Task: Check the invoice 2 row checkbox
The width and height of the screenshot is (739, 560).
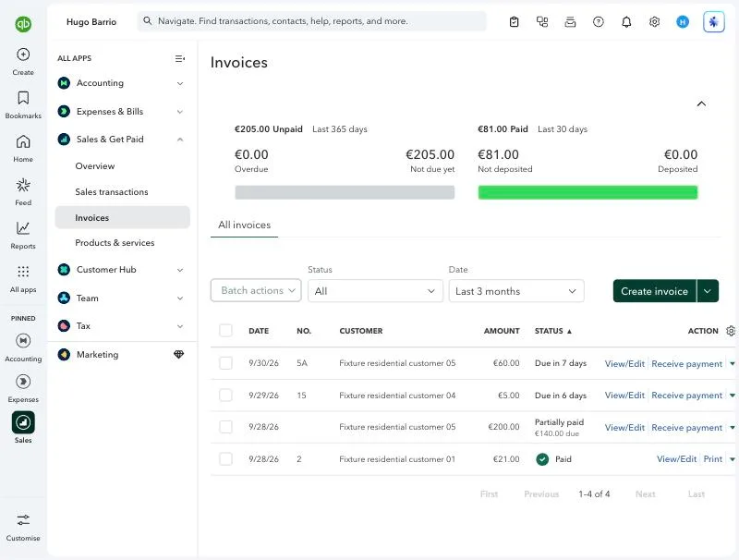Action: click(225, 458)
